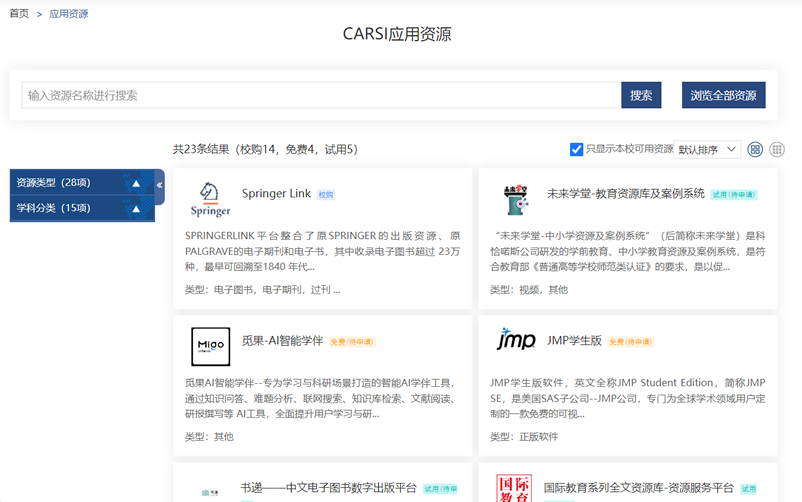Open the JMP学生版 resource title

coord(574,341)
